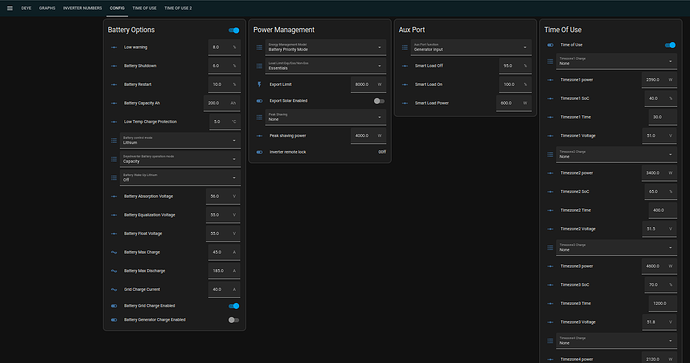Turn off Battery Grid Charge Enabled switch
Viewport: 690px width, 363px height.
[234, 306]
